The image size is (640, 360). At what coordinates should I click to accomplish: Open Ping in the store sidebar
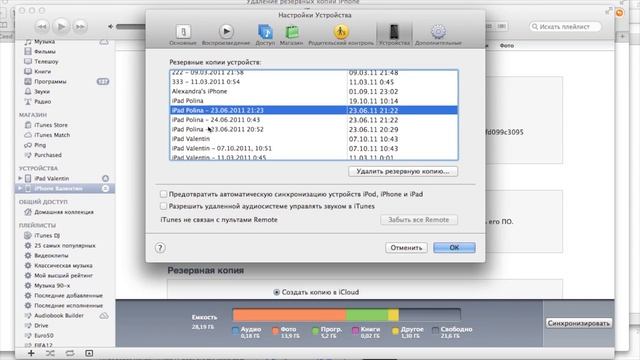tap(40, 145)
